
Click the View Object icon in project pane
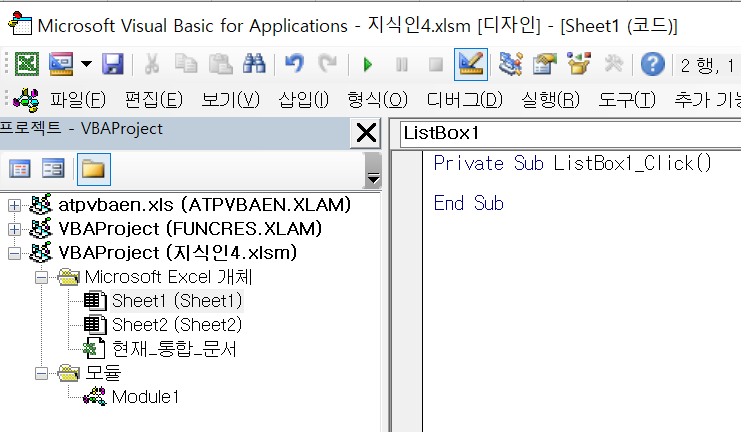tap(53, 169)
